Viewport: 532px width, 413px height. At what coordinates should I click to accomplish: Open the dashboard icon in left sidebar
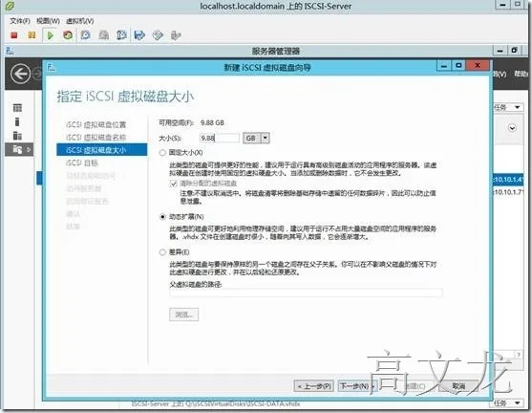point(17,108)
